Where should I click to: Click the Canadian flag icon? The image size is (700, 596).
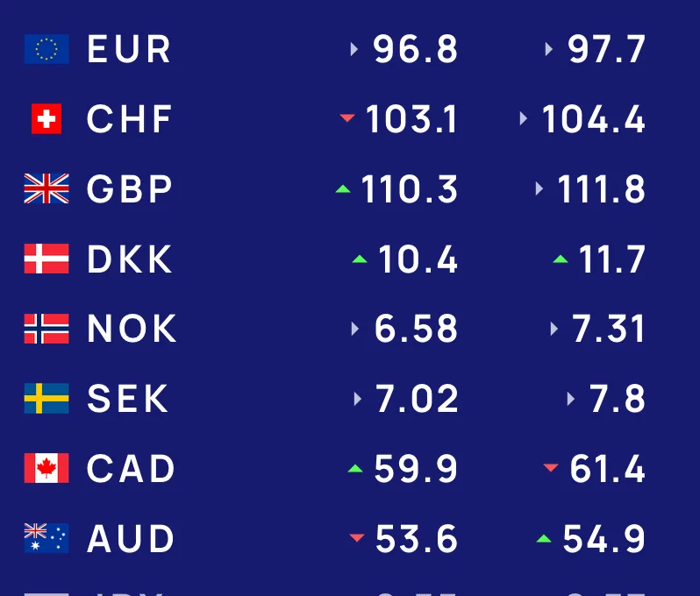pyautogui.click(x=46, y=469)
